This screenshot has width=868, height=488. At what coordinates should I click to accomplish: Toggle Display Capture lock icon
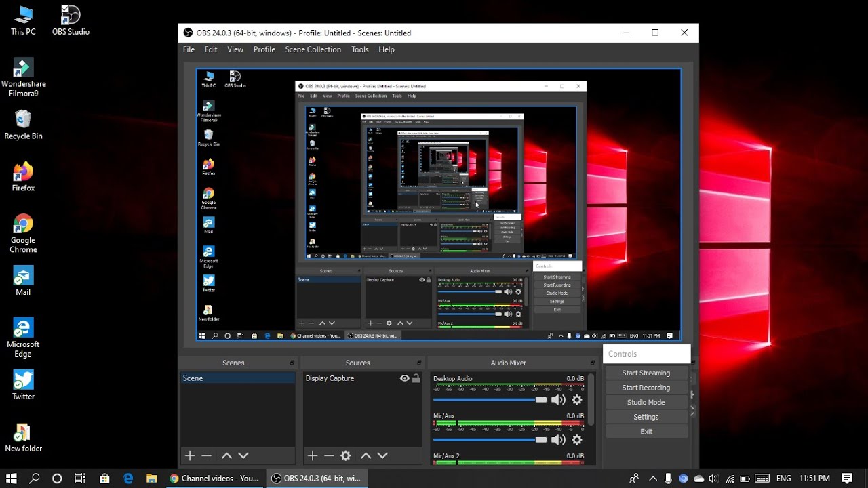(x=416, y=378)
